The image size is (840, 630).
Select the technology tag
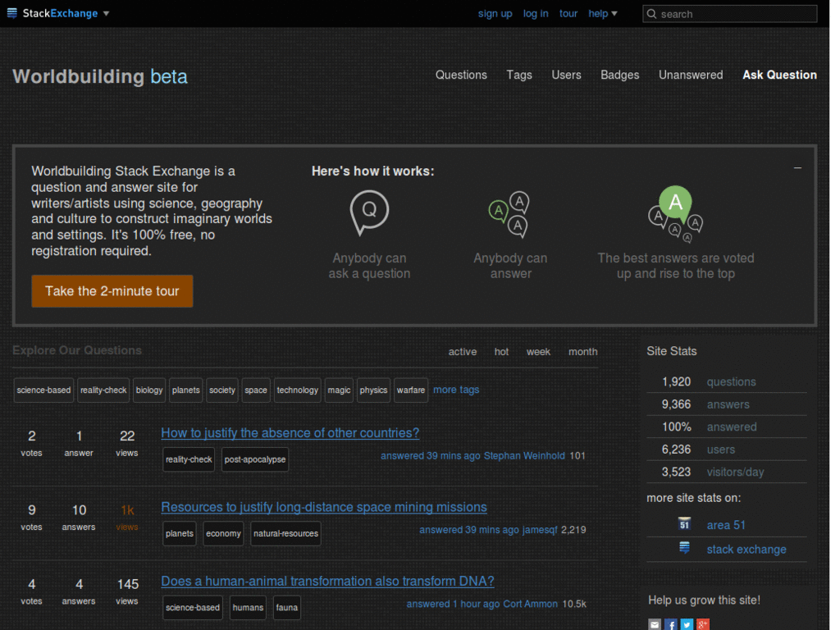pos(297,390)
